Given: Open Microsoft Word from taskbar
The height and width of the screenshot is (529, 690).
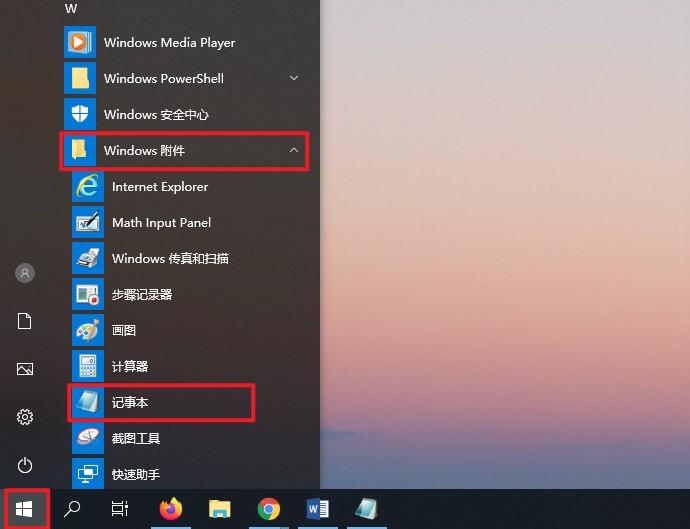Looking at the screenshot, I should [317, 509].
